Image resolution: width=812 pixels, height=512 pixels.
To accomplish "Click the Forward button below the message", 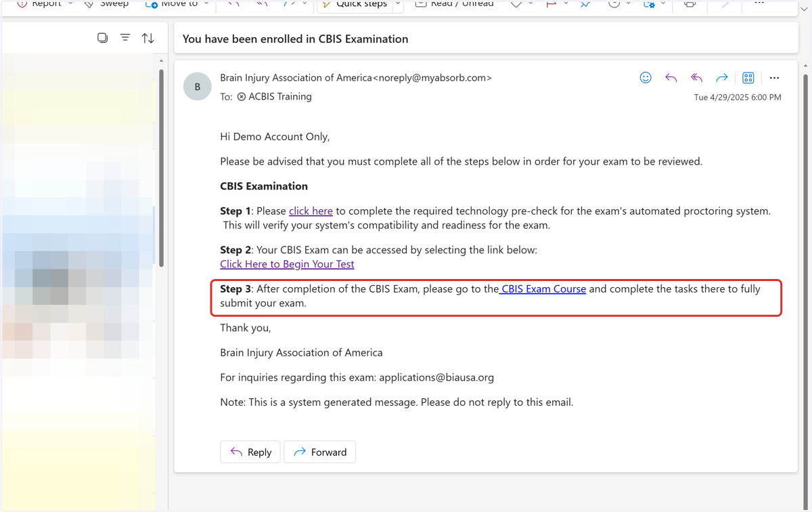I will click(320, 452).
